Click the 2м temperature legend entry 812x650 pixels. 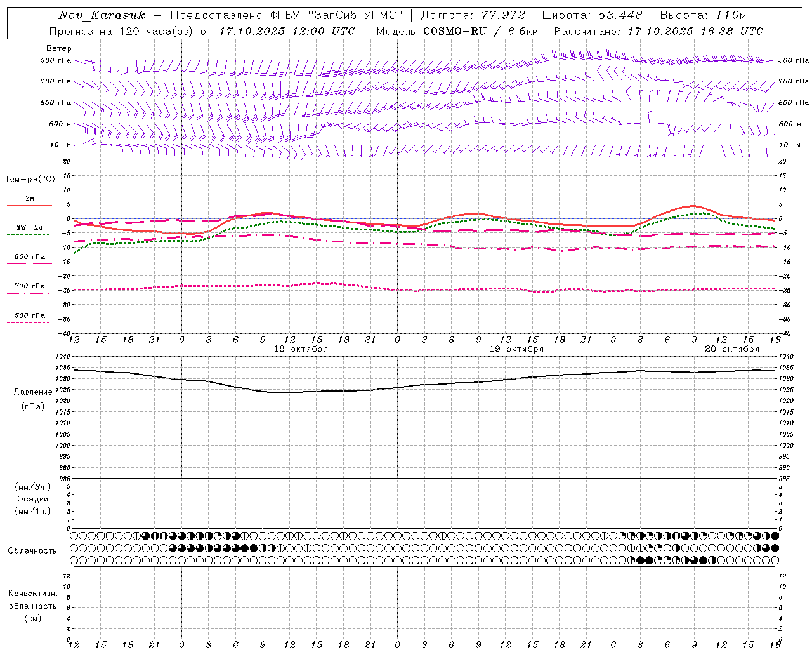[x=30, y=199]
